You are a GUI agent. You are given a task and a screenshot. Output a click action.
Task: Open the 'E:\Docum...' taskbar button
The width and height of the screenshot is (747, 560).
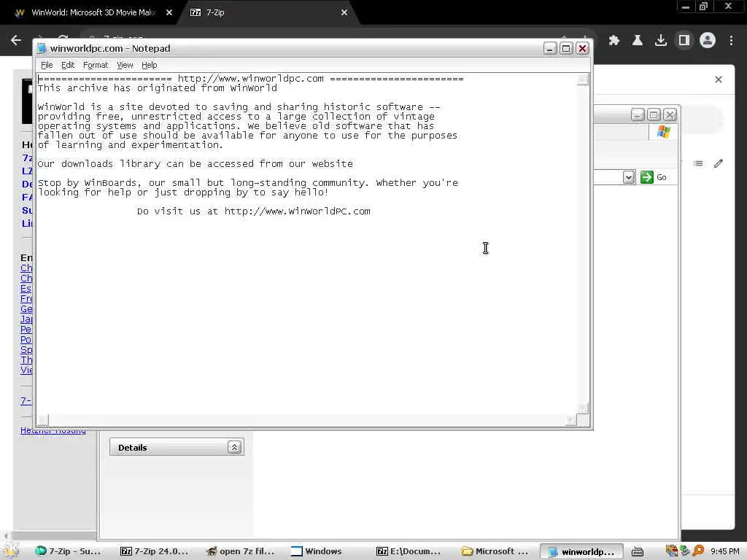tap(408, 551)
